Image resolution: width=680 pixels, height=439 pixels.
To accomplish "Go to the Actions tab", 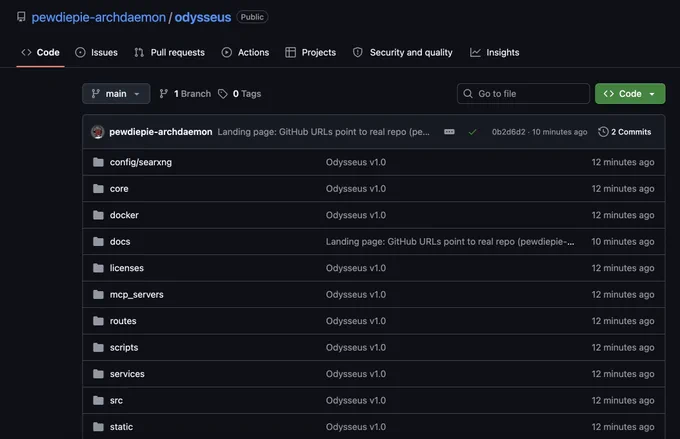I will (245, 52).
